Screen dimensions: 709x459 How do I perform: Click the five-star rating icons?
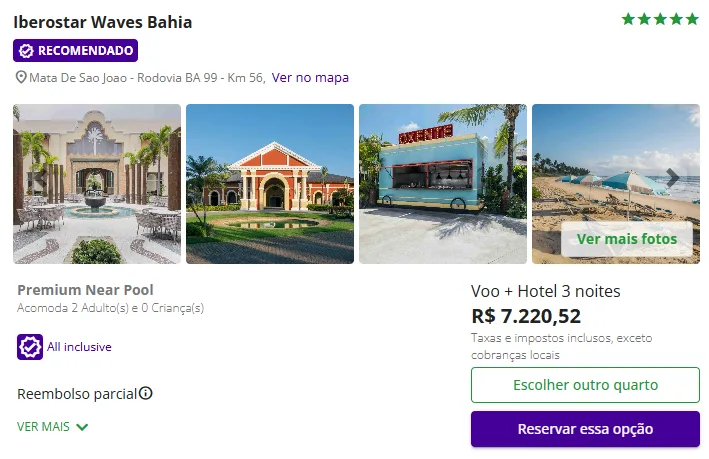tap(660, 19)
